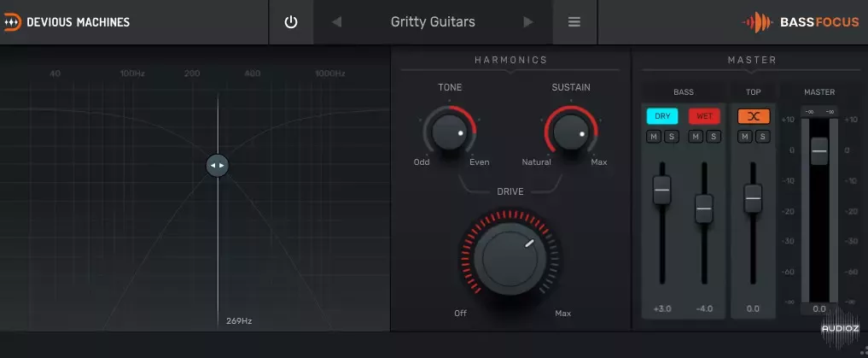Click the Devious Machines logo
Viewport: 868px width, 358px height.
click(x=67, y=22)
